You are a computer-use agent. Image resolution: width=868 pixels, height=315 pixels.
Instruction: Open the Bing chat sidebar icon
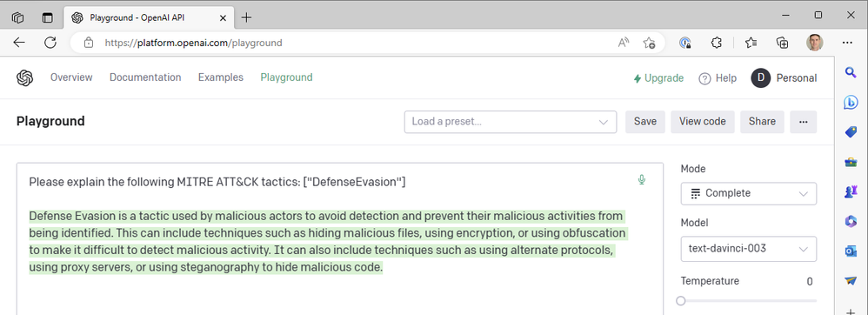851,103
